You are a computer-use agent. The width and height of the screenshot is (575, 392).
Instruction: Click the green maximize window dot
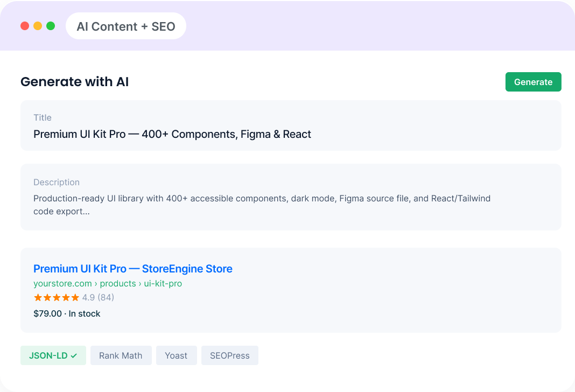pyautogui.click(x=51, y=26)
